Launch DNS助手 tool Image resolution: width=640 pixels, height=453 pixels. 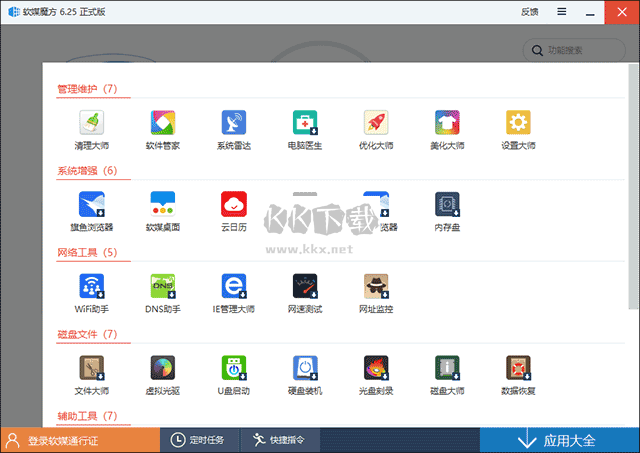163,286
